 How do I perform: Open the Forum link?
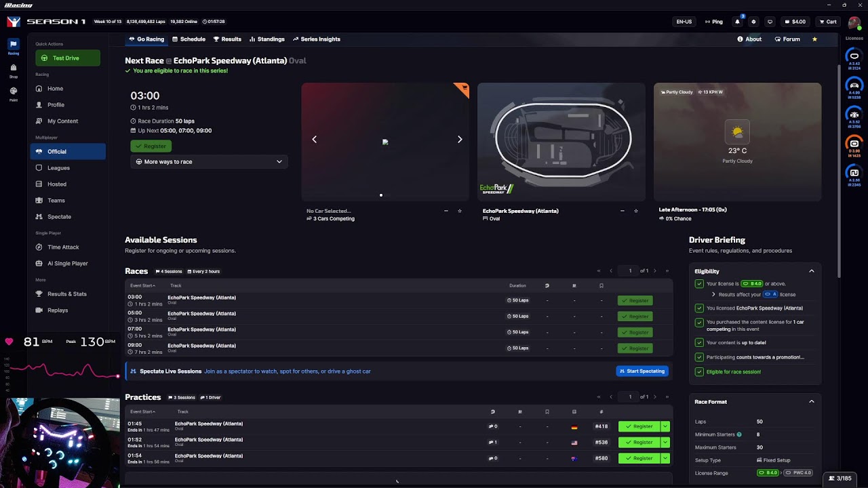point(787,39)
